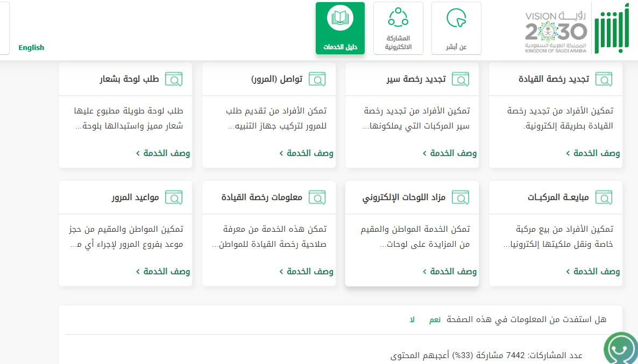This screenshot has height=364, width=638.
Task: Click icon beside طلب لوحة بشعار
Action: point(173,79)
